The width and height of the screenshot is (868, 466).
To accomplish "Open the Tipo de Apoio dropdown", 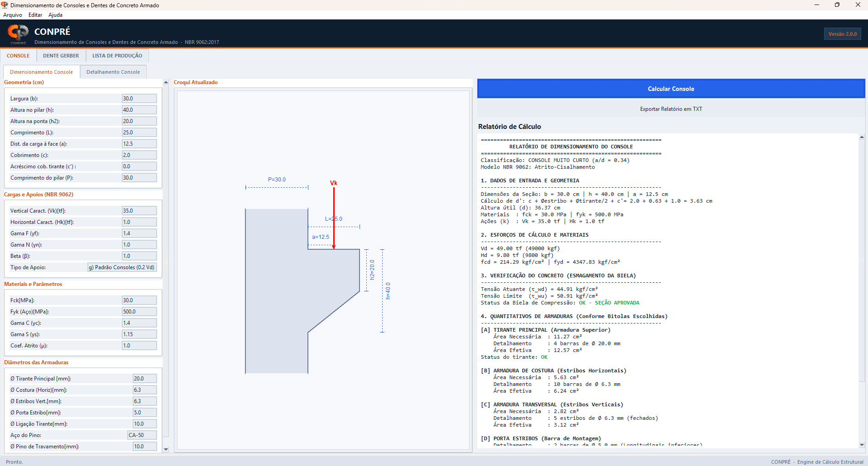I will click(x=122, y=267).
